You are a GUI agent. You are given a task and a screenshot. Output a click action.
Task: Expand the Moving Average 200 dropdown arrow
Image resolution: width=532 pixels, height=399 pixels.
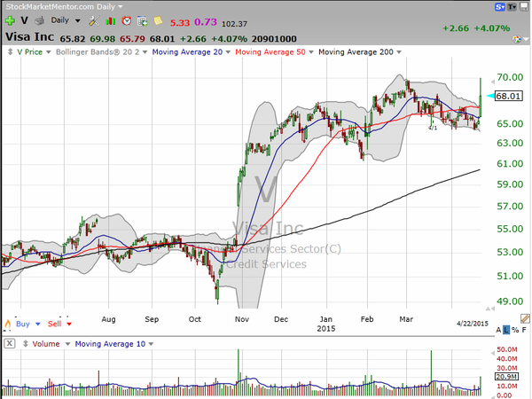coord(399,52)
